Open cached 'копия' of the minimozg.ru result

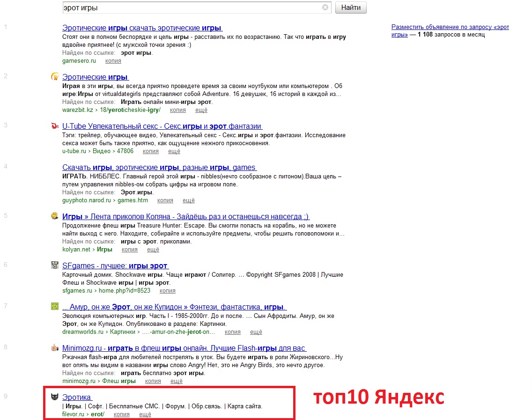153,381
